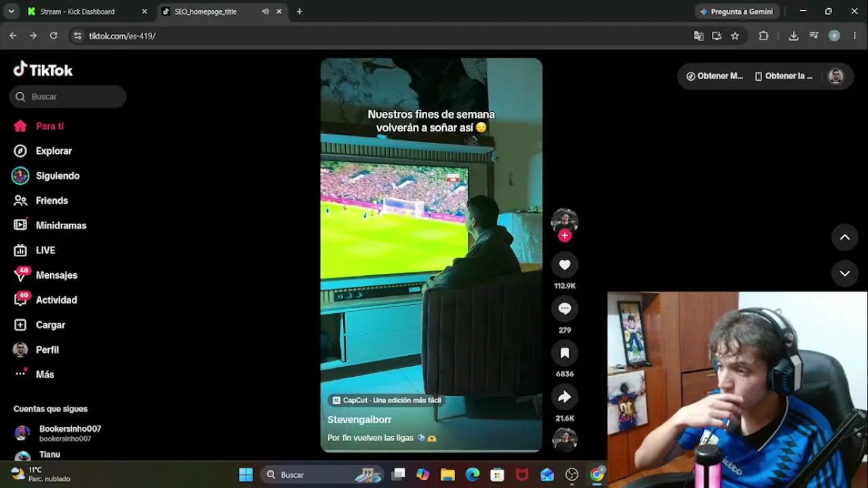This screenshot has width=868, height=488.
Task: Open Perfil in the sidebar
Action: (37, 350)
